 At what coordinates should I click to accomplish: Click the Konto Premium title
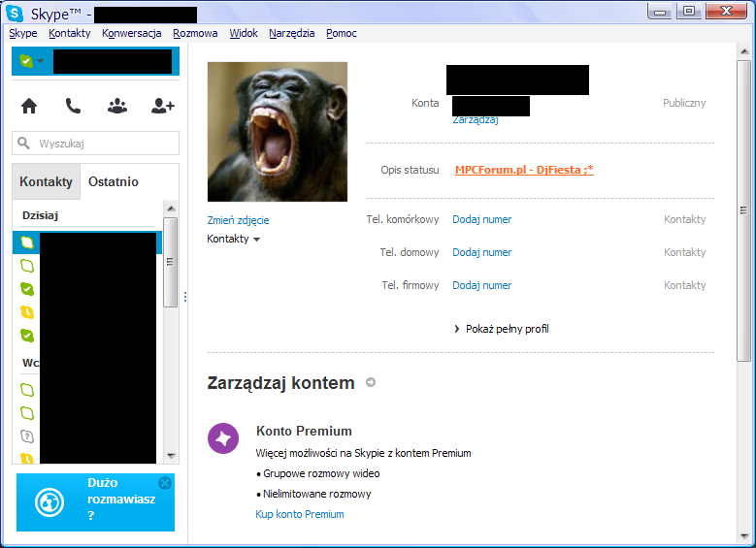point(304,431)
